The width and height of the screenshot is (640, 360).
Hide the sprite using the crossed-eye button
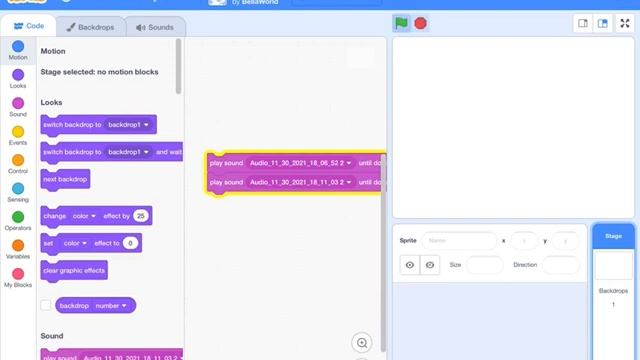tap(430, 265)
